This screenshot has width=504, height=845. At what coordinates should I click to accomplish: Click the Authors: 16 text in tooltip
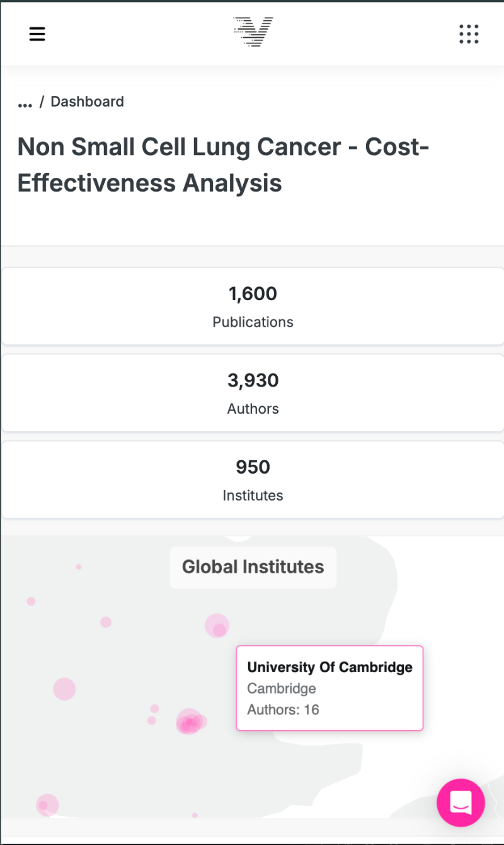(283, 709)
